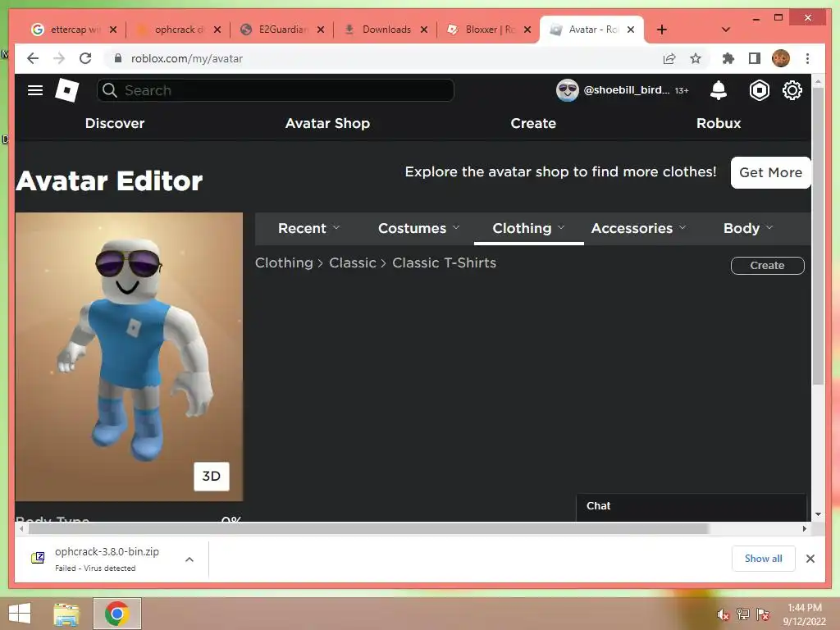Close the ettercap tab
Image resolution: width=840 pixels, height=630 pixels.
point(113,30)
